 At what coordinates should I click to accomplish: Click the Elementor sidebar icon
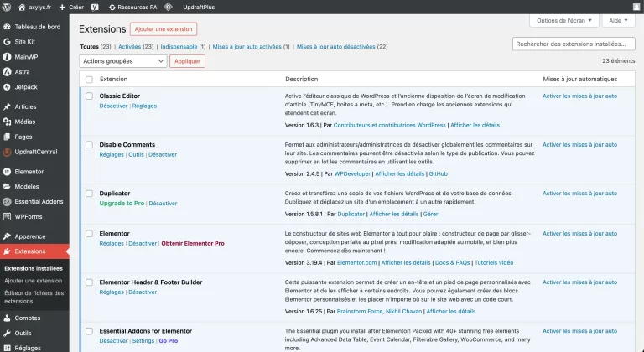pos(7,172)
